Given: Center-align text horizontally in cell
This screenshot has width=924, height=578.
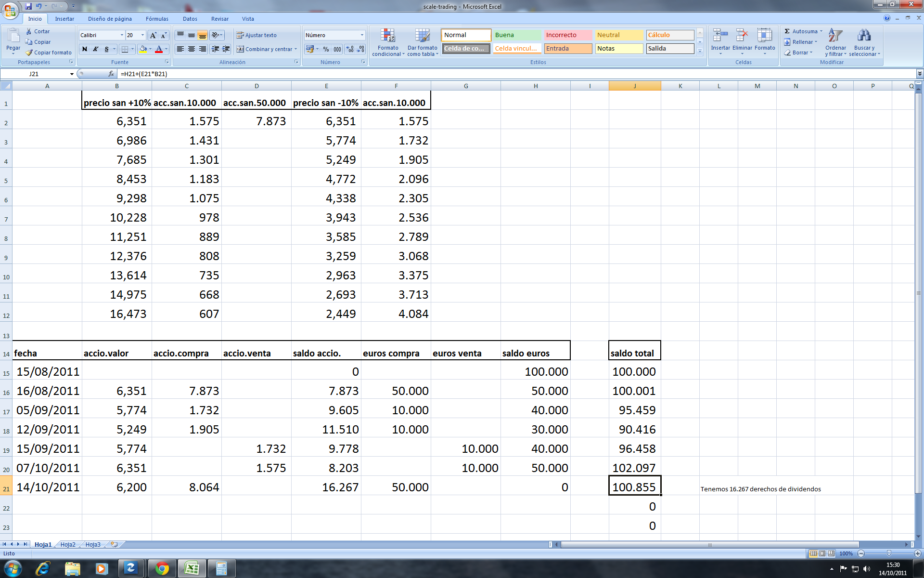Looking at the screenshot, I should [x=192, y=49].
